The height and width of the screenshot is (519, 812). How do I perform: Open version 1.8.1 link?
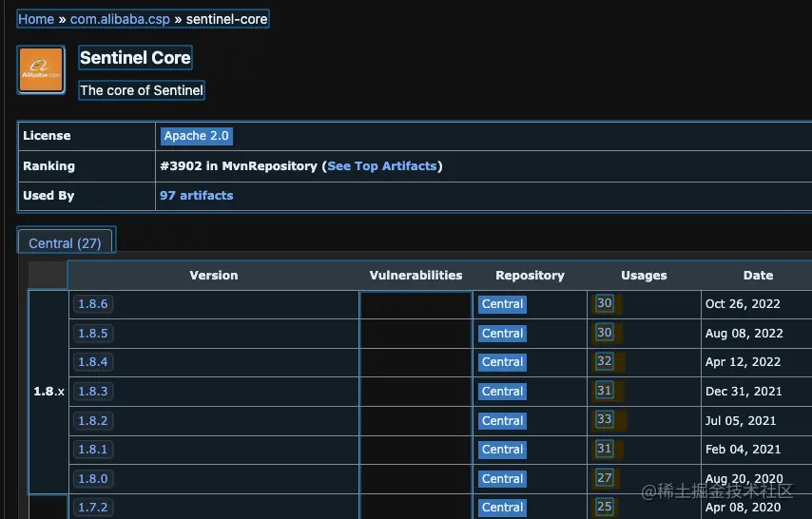coord(93,449)
